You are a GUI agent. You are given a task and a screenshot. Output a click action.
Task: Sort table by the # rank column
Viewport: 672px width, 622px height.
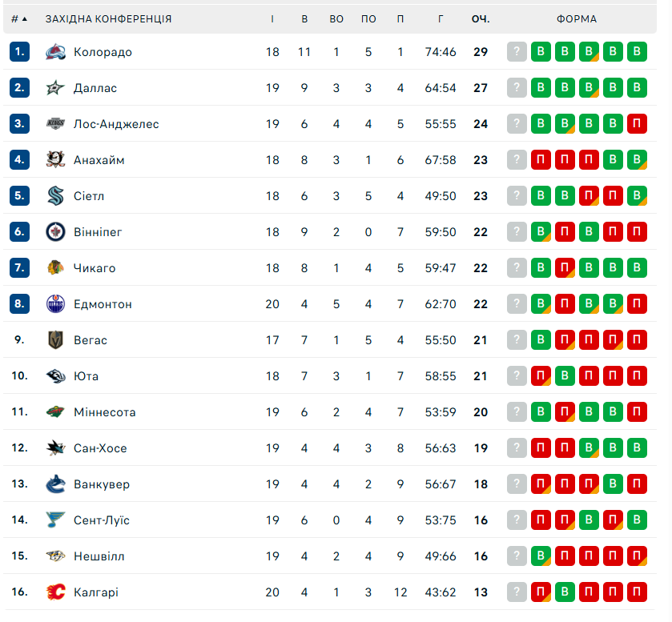(x=19, y=18)
